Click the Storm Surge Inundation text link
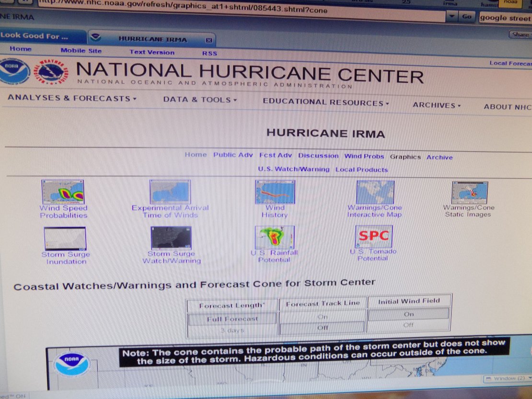This screenshot has width=532, height=399. click(x=66, y=258)
